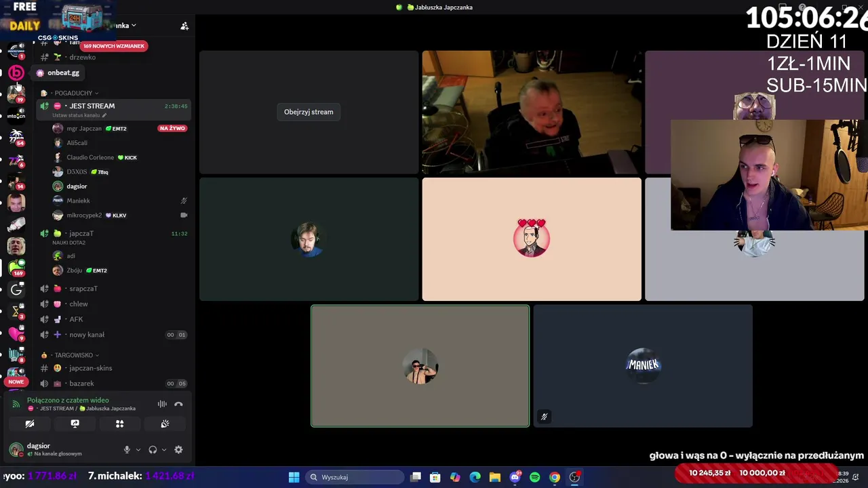
Task: Open the Jabłuszka Japczanka server link in voice panel
Action: 107,409
